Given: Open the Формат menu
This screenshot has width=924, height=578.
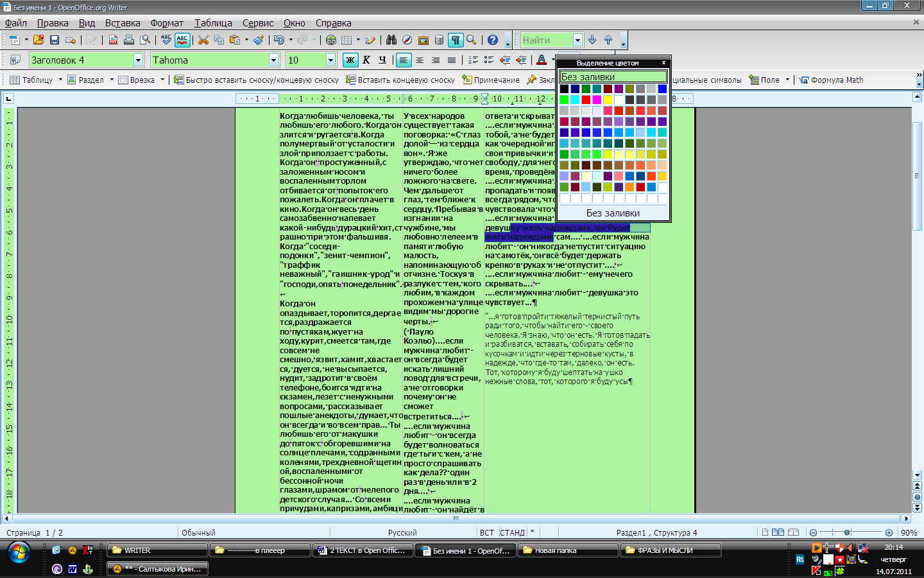Looking at the screenshot, I should click(167, 23).
